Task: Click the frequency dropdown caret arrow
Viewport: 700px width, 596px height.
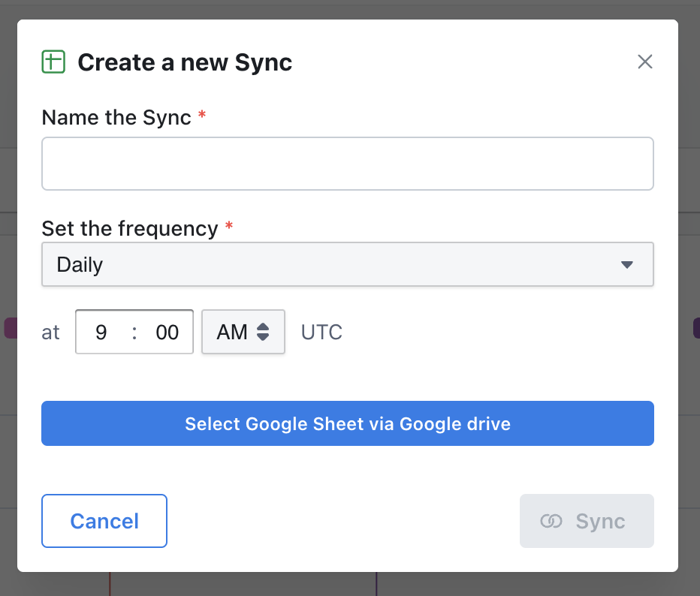Action: pyautogui.click(x=627, y=264)
